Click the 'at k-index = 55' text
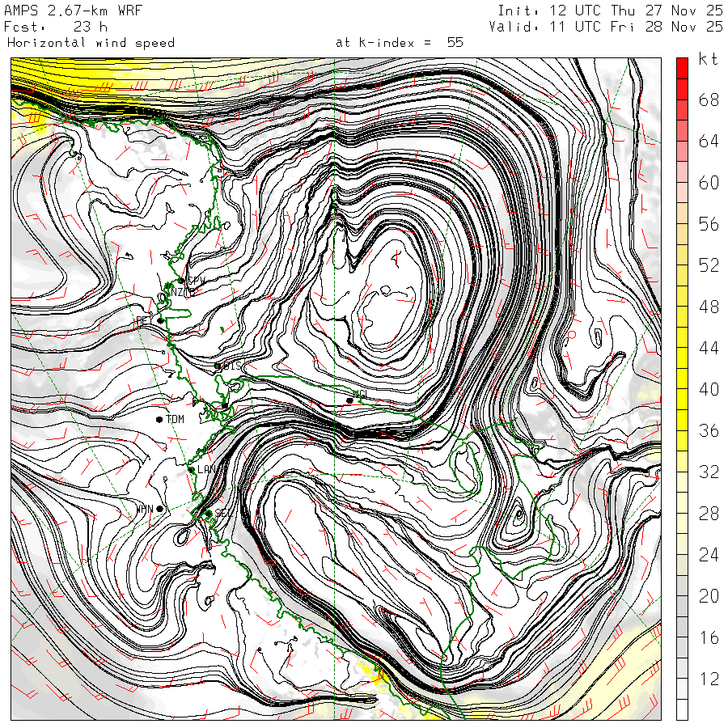Image resolution: width=728 pixels, height=728 pixels. pos(400,43)
